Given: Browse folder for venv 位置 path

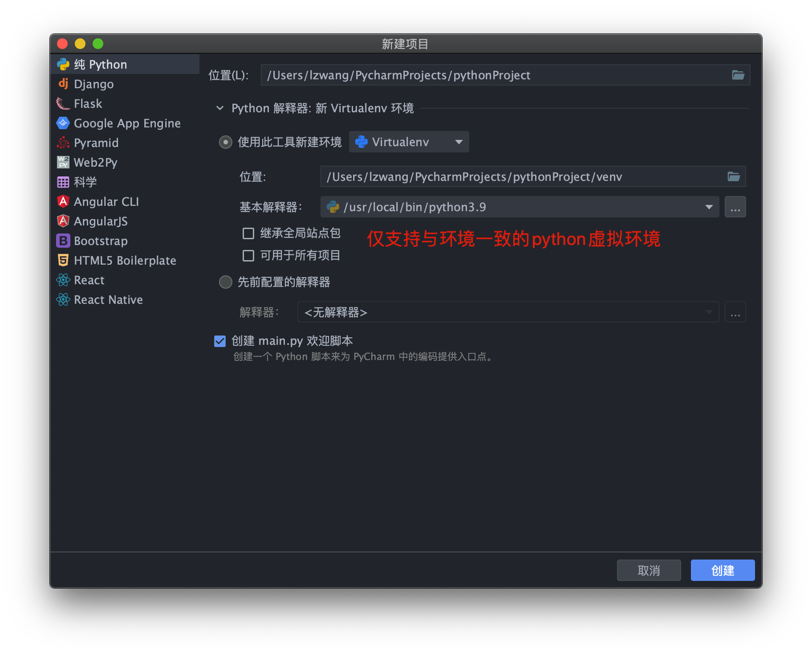Looking at the screenshot, I should (734, 176).
